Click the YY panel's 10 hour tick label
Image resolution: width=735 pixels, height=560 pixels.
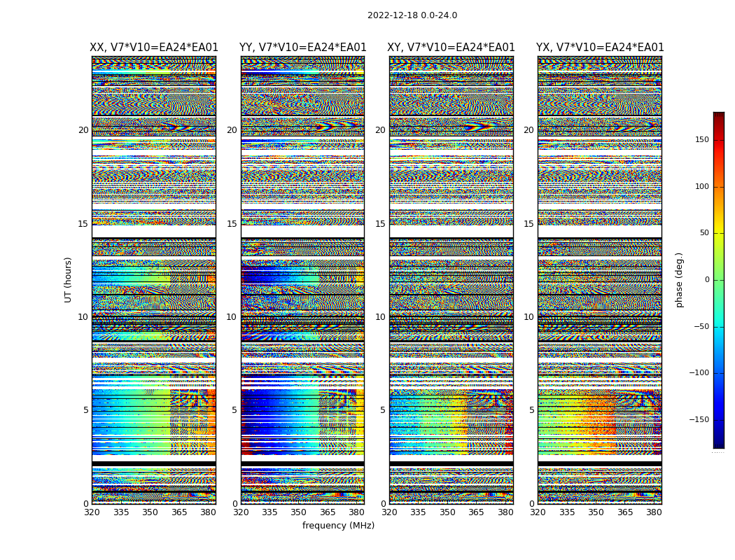coord(232,317)
